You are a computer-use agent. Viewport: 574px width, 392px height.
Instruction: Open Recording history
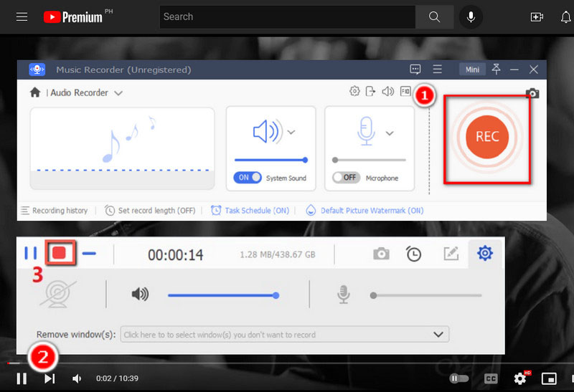[x=55, y=211]
